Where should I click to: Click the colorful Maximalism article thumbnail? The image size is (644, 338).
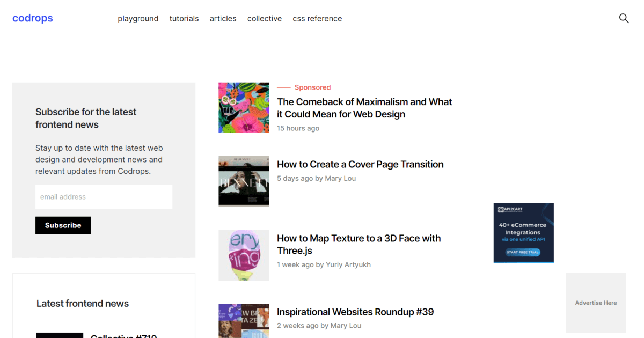[x=244, y=107]
